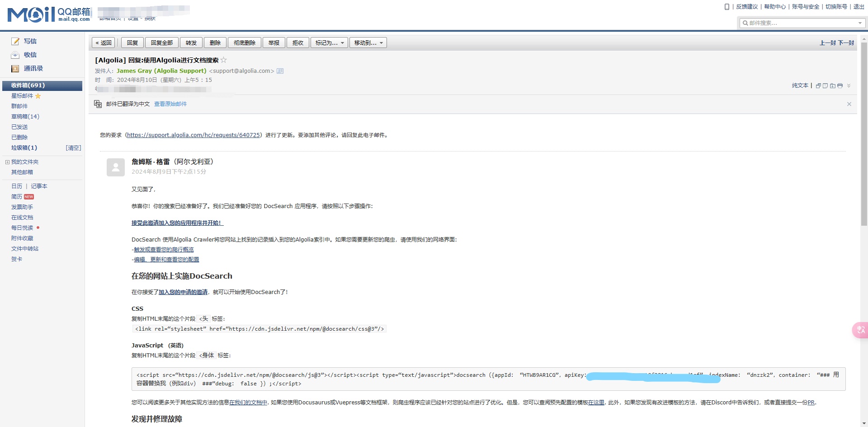Click the 删除 delete button
868x427 pixels.
coord(215,43)
